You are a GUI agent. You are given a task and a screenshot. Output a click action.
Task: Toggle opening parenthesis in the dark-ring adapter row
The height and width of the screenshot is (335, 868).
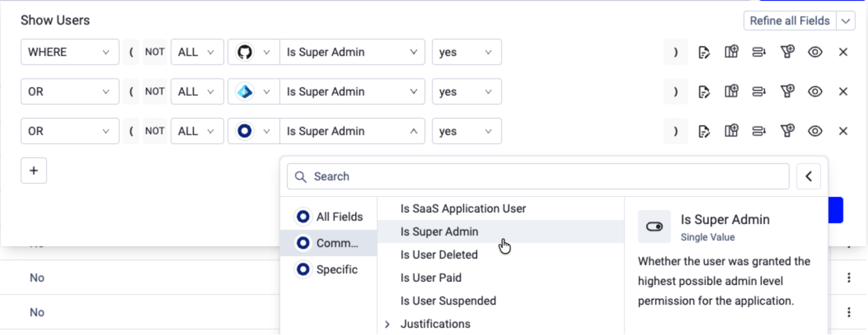tap(131, 131)
